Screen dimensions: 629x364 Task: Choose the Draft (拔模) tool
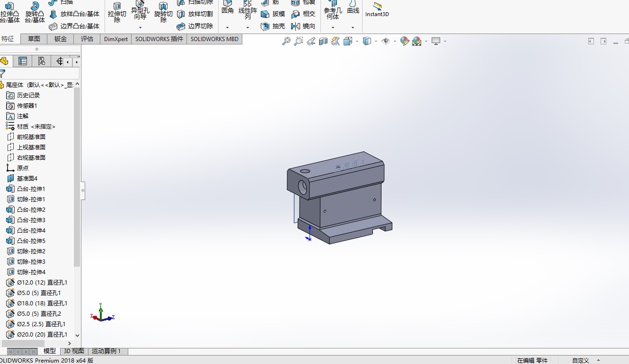click(273, 14)
